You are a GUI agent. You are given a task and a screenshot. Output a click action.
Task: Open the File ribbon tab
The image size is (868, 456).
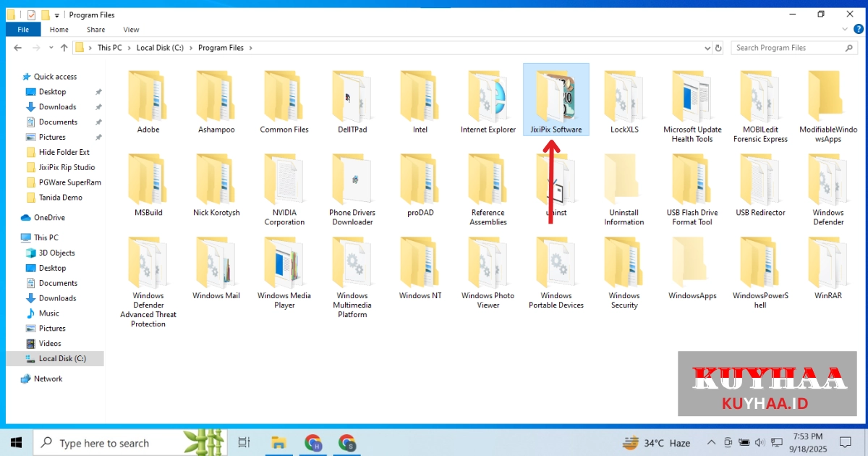point(23,30)
